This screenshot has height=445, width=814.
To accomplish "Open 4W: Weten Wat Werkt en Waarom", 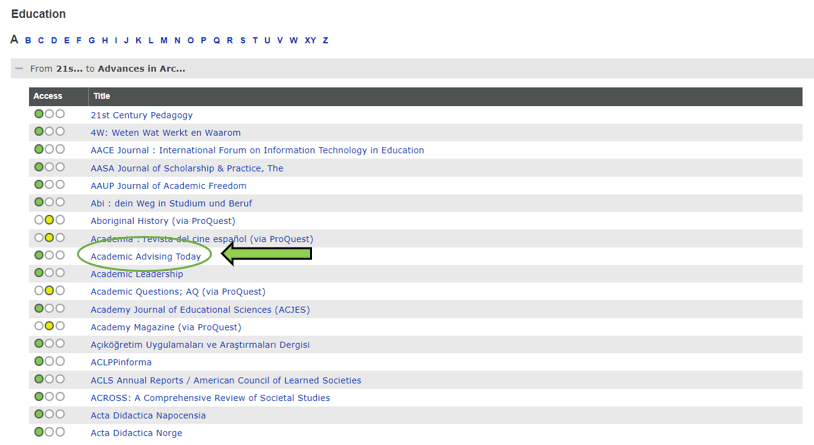I will tap(166, 133).
